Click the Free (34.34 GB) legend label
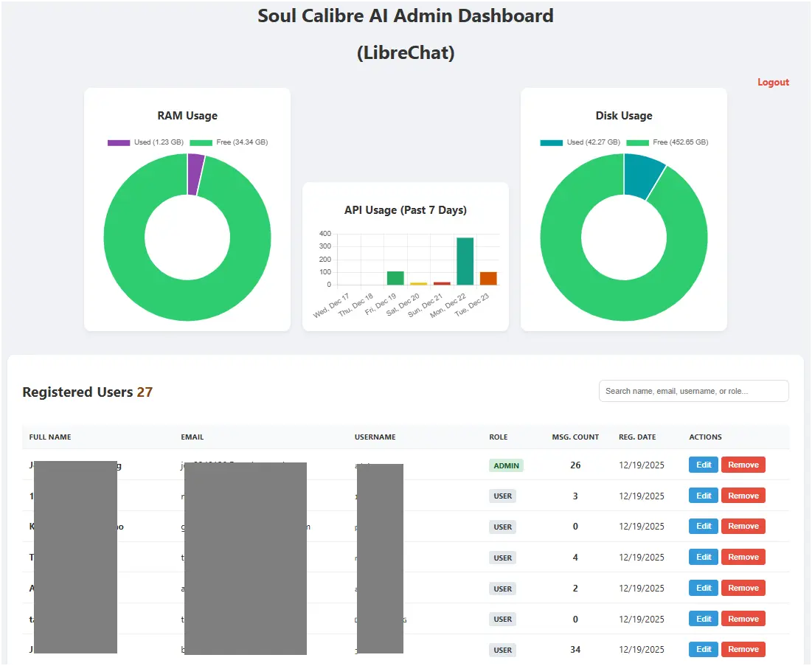The width and height of the screenshot is (812, 666). coord(242,142)
